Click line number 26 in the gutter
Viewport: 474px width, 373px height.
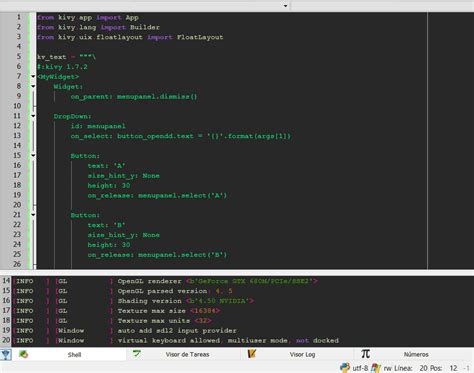pos(17,264)
